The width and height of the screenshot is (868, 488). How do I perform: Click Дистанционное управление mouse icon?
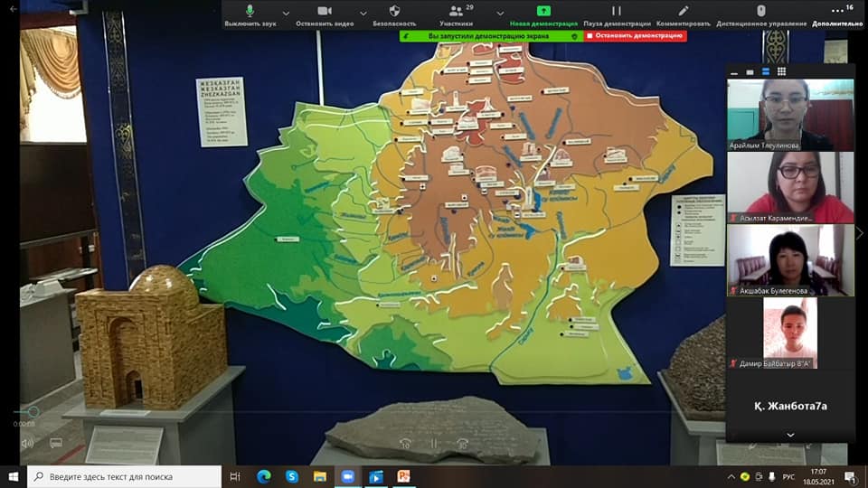click(760, 14)
